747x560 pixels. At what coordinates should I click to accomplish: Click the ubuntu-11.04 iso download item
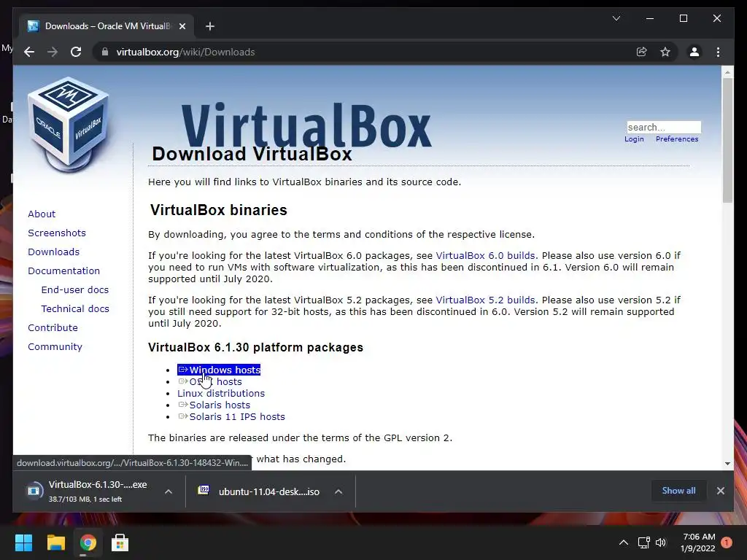(x=260, y=491)
